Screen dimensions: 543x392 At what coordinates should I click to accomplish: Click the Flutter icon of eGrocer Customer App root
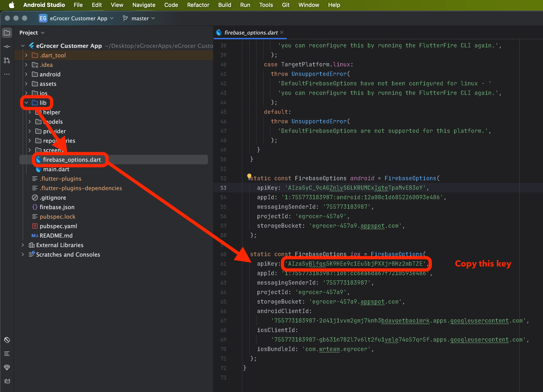[31, 45]
